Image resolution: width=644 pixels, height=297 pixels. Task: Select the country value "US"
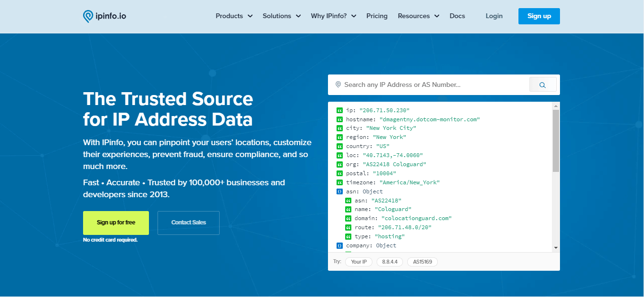coord(383,147)
